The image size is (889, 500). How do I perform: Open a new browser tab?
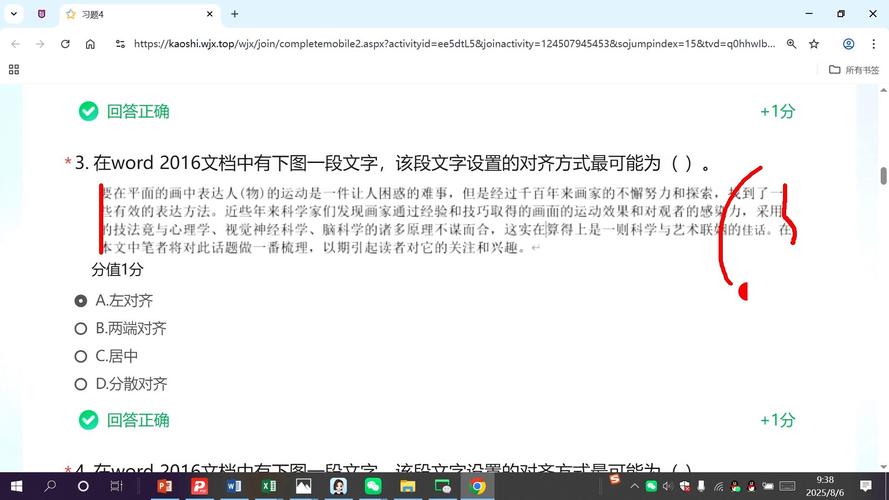coord(234,14)
